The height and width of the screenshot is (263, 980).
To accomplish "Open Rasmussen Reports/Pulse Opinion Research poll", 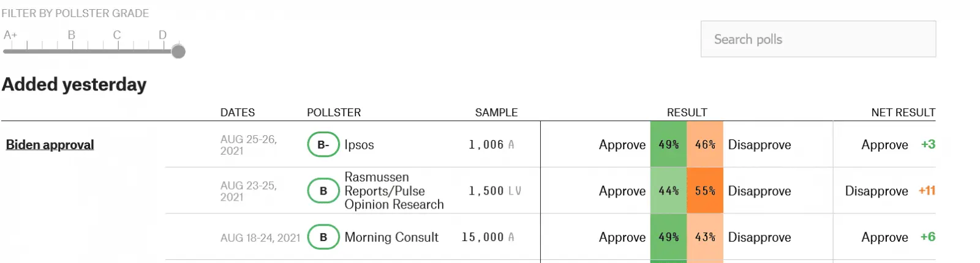I will tap(393, 191).
